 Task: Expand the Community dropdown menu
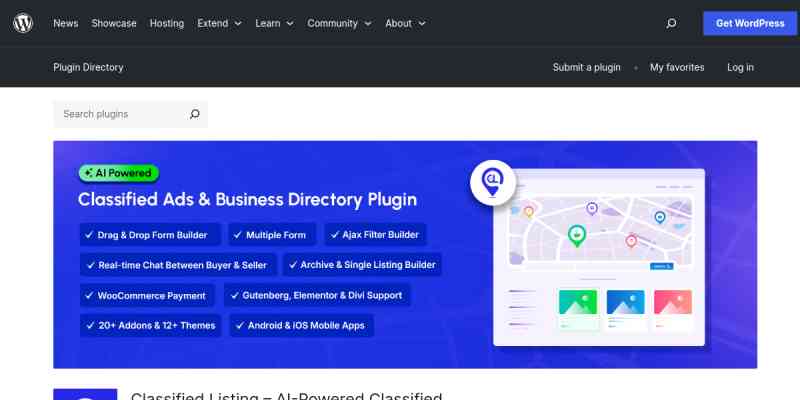(339, 23)
